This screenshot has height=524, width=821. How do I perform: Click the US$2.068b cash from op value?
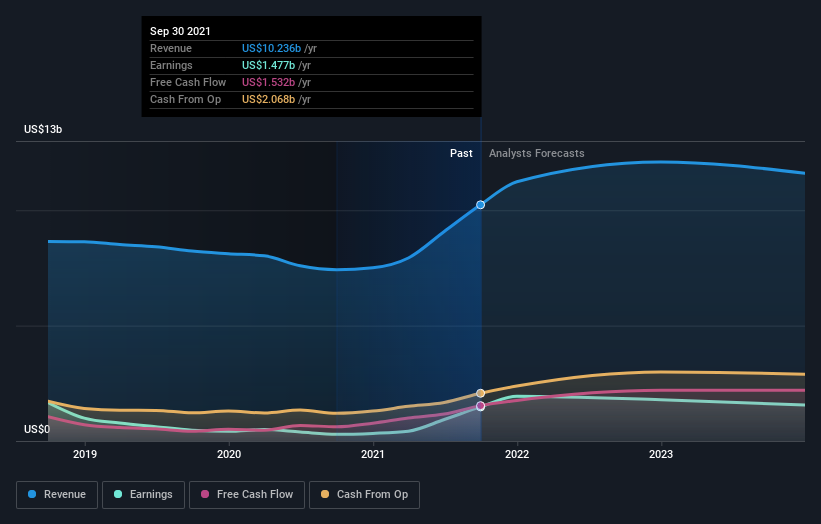coord(269,99)
